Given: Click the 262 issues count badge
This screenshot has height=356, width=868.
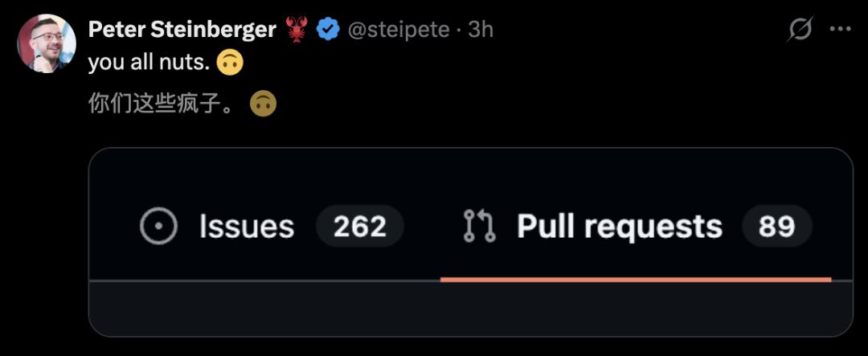Looking at the screenshot, I should pyautogui.click(x=360, y=227).
